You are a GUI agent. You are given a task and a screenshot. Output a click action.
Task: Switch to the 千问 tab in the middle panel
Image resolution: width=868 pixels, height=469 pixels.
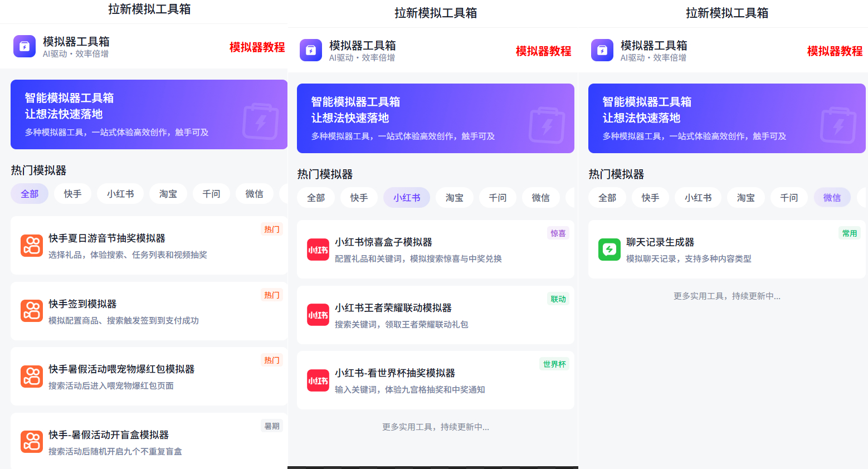click(x=498, y=198)
